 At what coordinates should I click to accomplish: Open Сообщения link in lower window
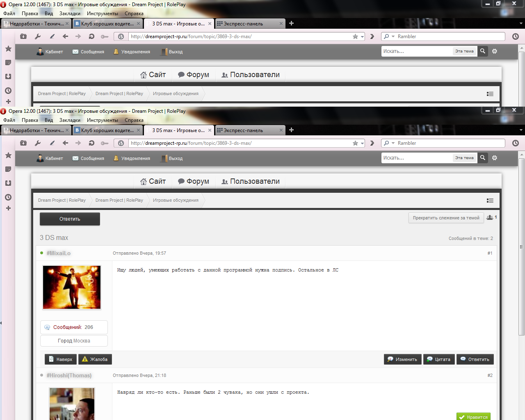(88, 158)
